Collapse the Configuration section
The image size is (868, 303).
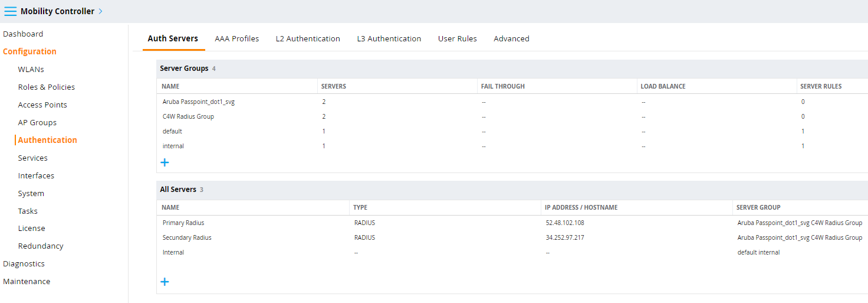[x=29, y=51]
